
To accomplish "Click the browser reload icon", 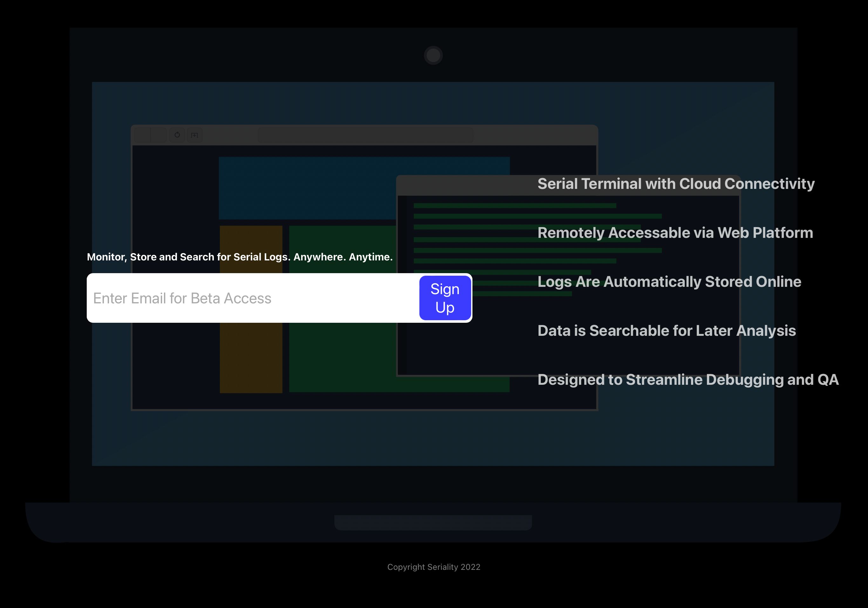I will coord(177,135).
